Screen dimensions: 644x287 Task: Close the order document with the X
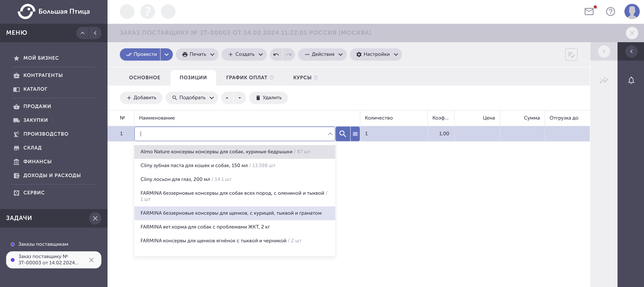pos(632,33)
